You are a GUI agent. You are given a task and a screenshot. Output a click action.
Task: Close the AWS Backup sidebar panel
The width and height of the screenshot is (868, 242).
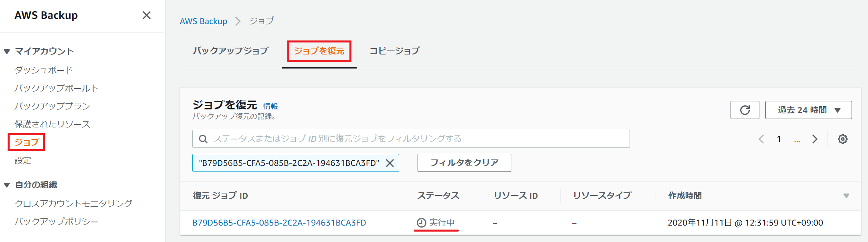pos(147,15)
